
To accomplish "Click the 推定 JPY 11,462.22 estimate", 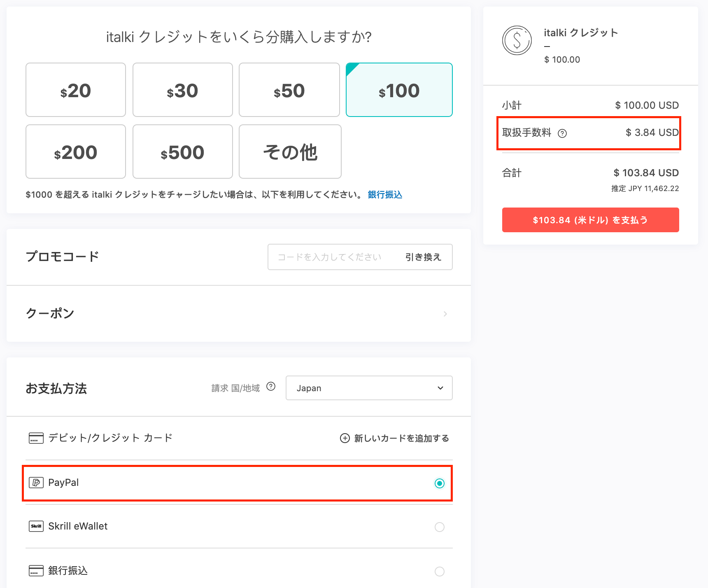I will (x=645, y=189).
